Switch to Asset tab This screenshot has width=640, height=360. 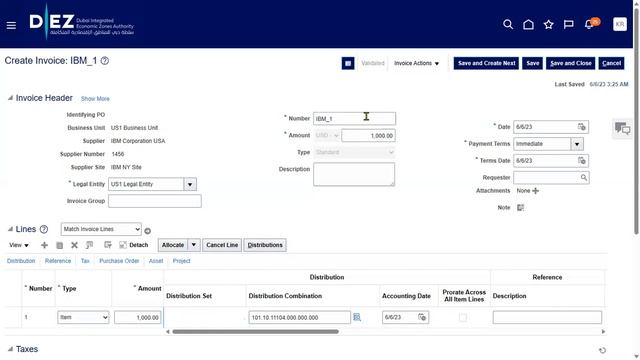156,261
